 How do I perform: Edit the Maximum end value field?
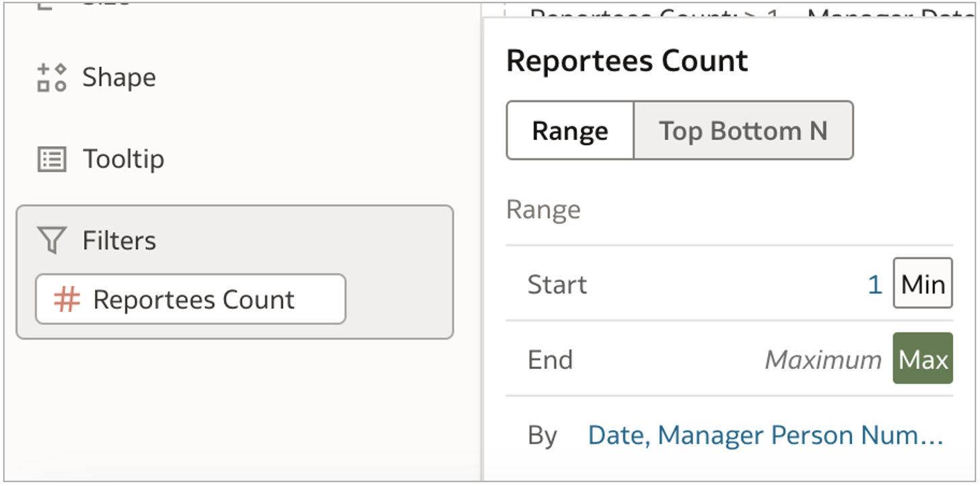823,359
